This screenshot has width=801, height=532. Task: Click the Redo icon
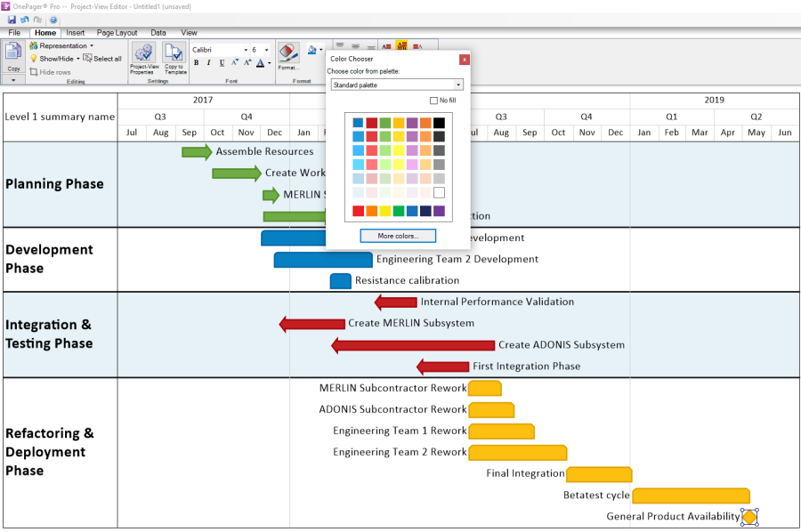[x=37, y=20]
